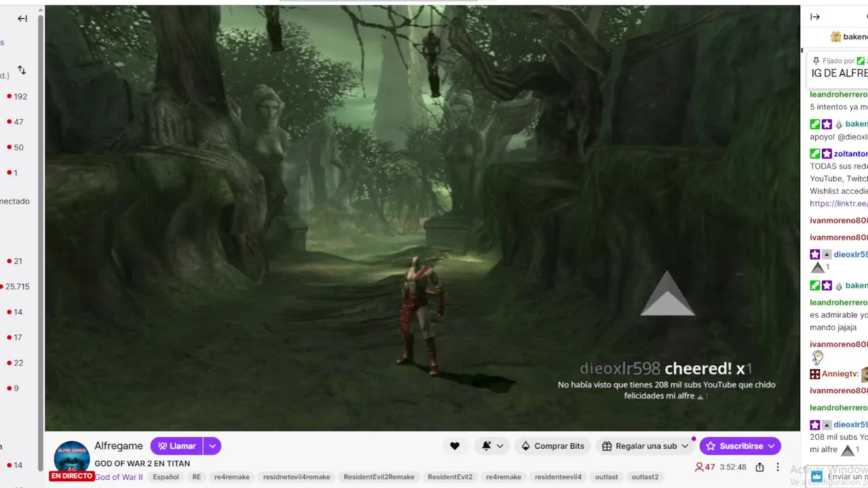
Task: Select the ResidentEvil2Remake tag
Action: (x=378, y=477)
